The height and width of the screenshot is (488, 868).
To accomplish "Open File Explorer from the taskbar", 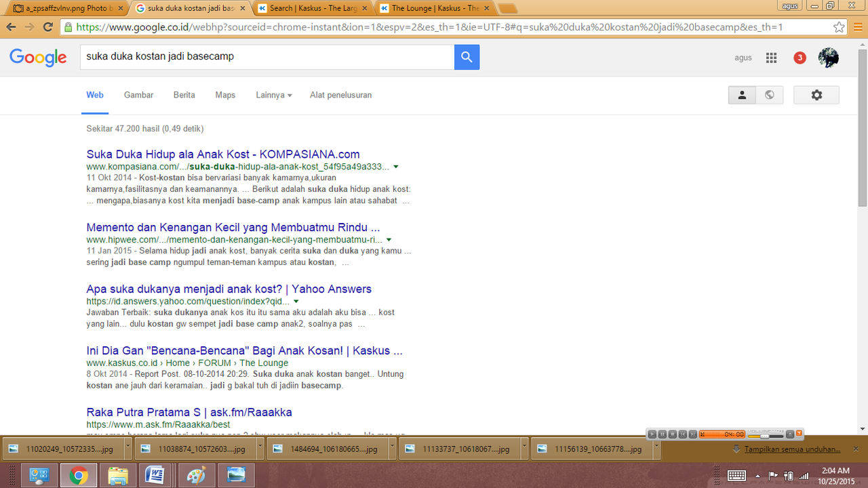I will coord(118,476).
